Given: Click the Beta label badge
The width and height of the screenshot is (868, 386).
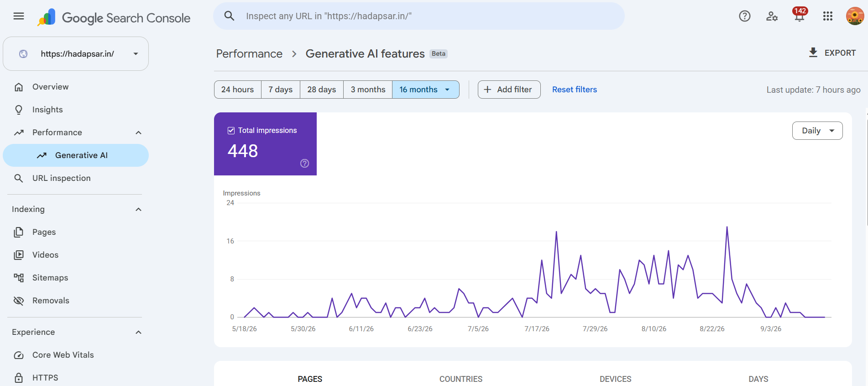Looking at the screenshot, I should (439, 54).
